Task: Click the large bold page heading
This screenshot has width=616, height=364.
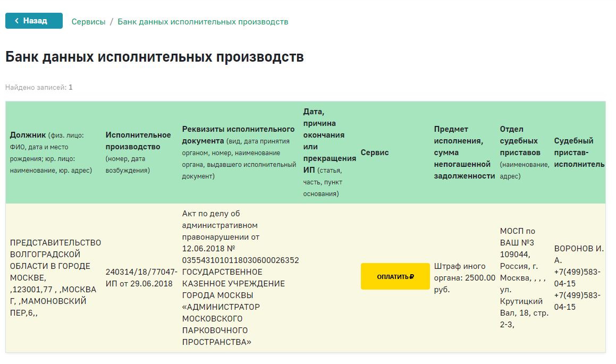Action: [155, 57]
